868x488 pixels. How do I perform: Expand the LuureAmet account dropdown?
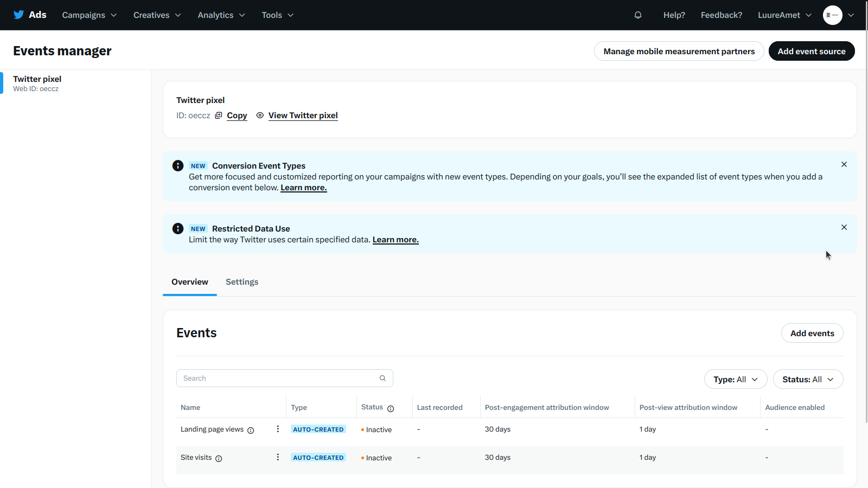pyautogui.click(x=784, y=15)
